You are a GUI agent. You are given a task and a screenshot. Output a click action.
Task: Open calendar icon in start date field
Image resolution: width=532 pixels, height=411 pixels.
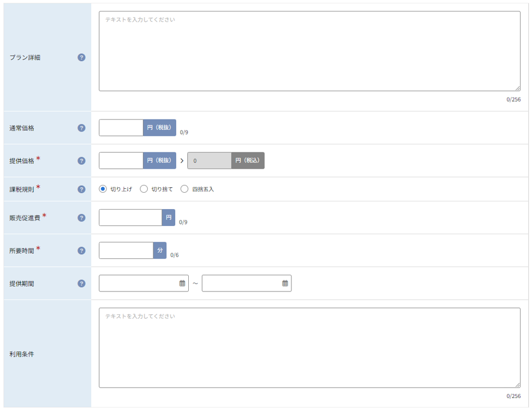[x=182, y=283]
